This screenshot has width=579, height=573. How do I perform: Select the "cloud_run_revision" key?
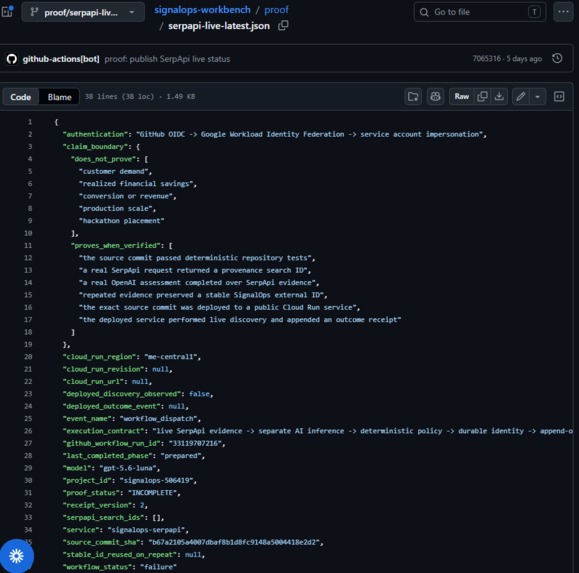coord(103,369)
